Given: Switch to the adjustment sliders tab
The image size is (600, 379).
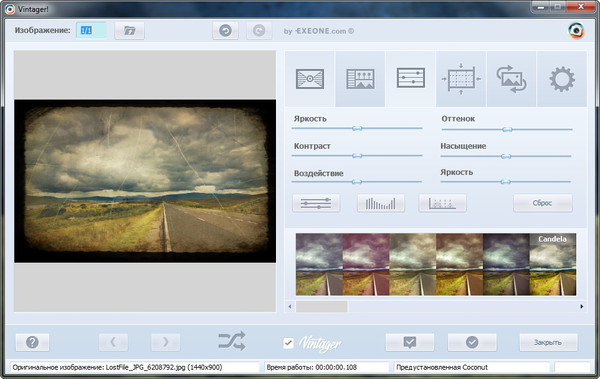Looking at the screenshot, I should click(411, 79).
